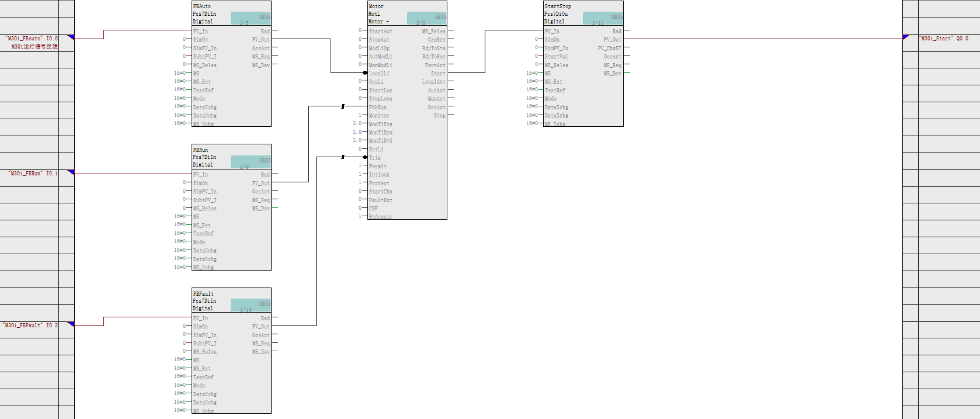Click teal OB35 runtime box on Motor block
Viewport: 980px width, 419px height.
pyautogui.click(x=426, y=18)
